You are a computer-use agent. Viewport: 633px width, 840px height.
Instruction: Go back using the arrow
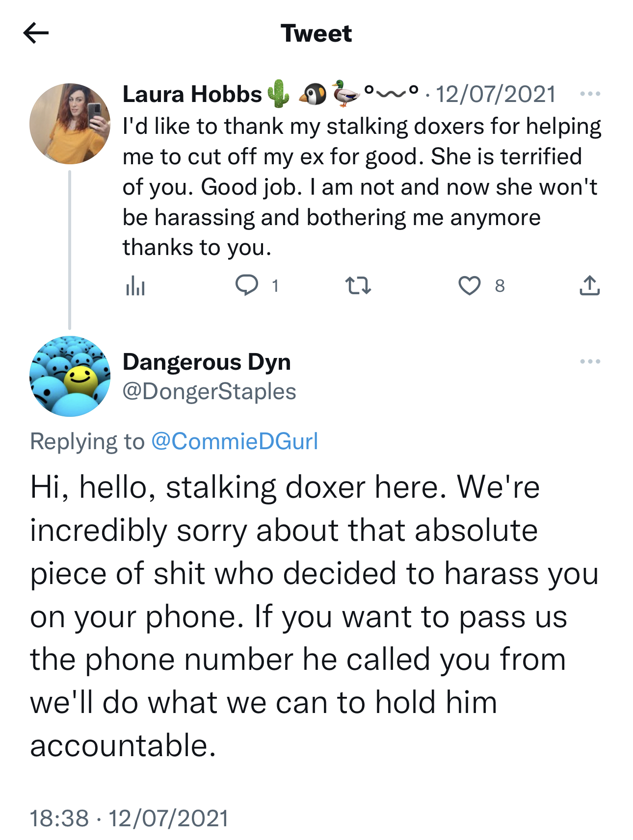pos(36,33)
